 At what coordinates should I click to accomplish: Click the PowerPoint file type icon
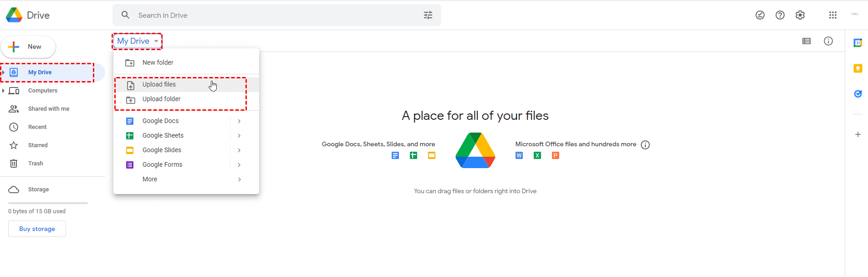point(556,155)
